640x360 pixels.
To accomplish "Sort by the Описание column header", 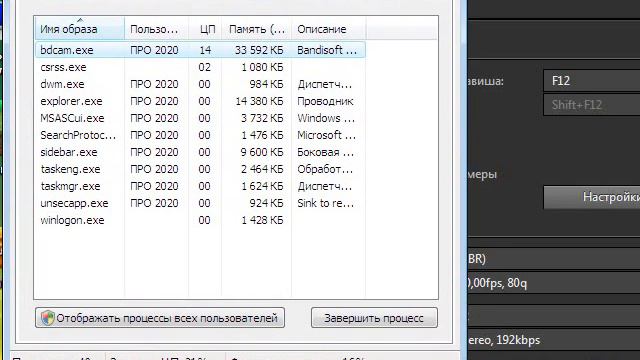I will click(x=329, y=29).
